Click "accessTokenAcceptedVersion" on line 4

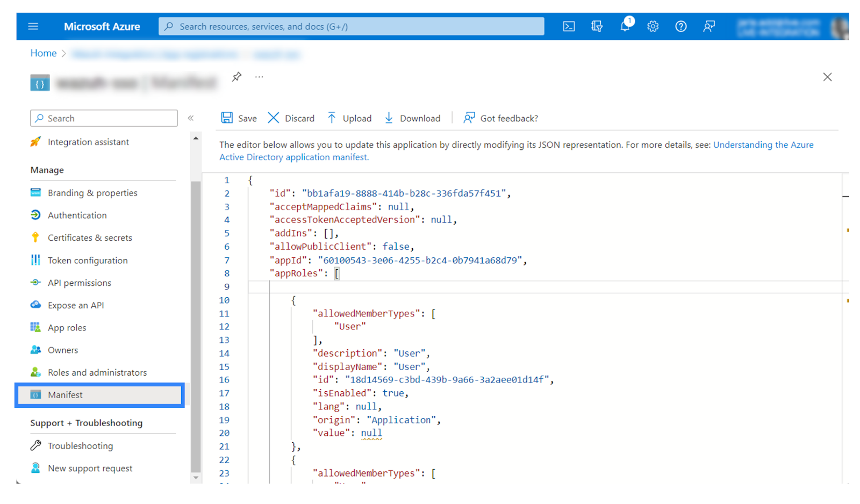[x=345, y=220]
